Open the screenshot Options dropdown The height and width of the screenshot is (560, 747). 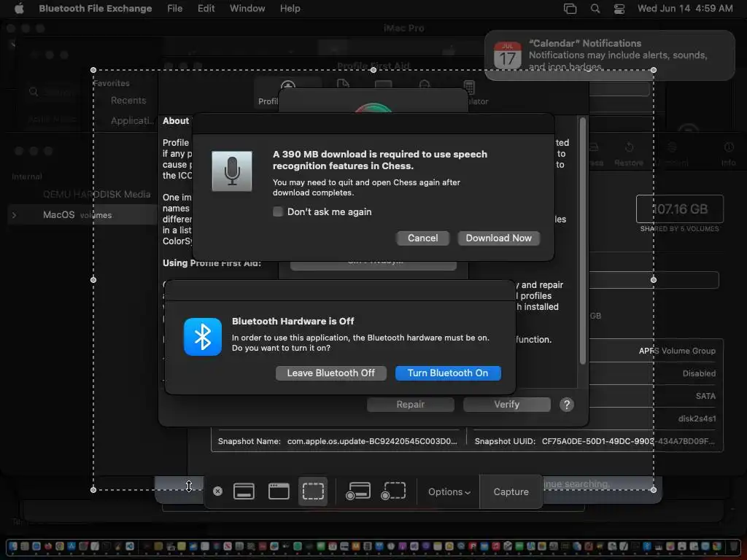(x=449, y=492)
